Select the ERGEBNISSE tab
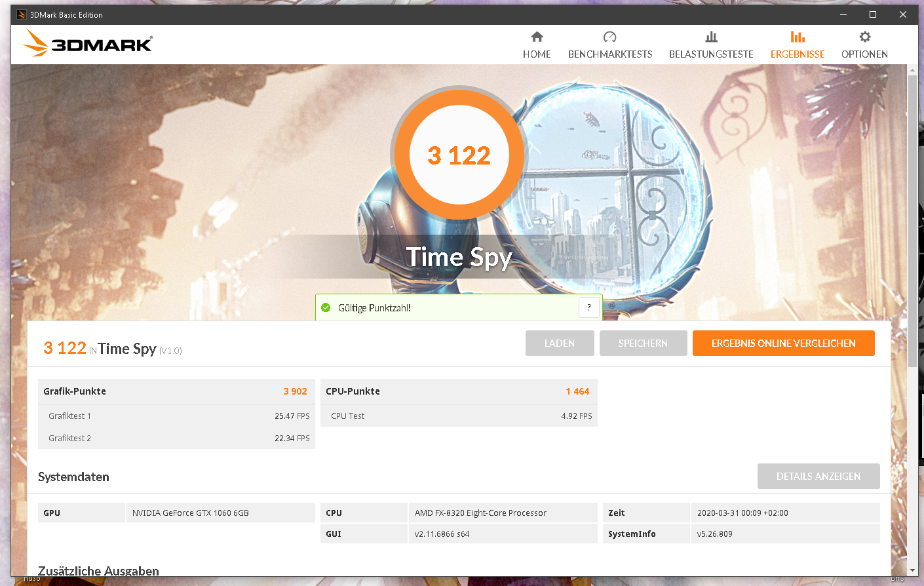This screenshot has height=586, width=924. coord(798,45)
